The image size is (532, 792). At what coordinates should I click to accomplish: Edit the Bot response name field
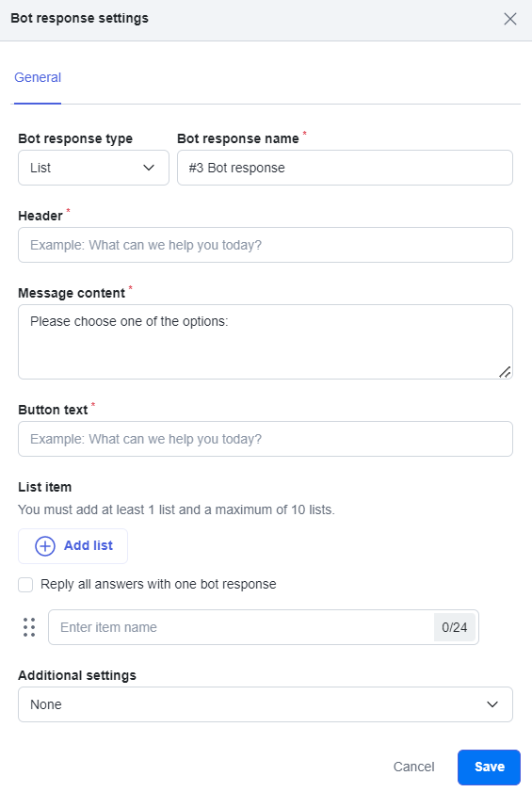(345, 168)
